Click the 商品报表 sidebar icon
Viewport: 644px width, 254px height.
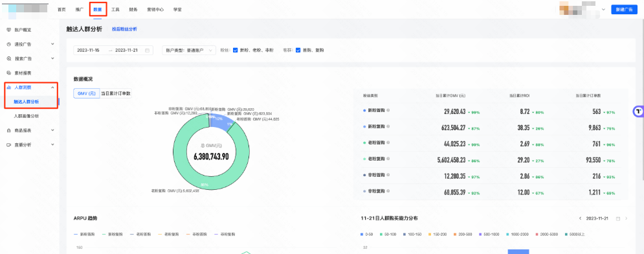tap(9, 130)
